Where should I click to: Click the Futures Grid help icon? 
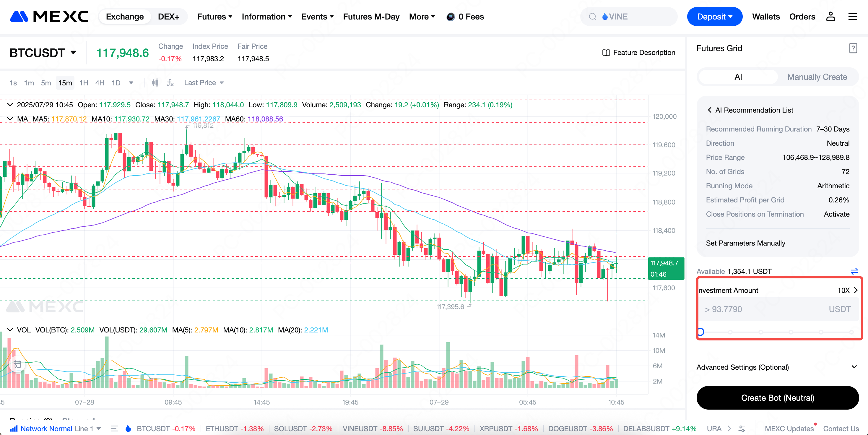click(853, 48)
